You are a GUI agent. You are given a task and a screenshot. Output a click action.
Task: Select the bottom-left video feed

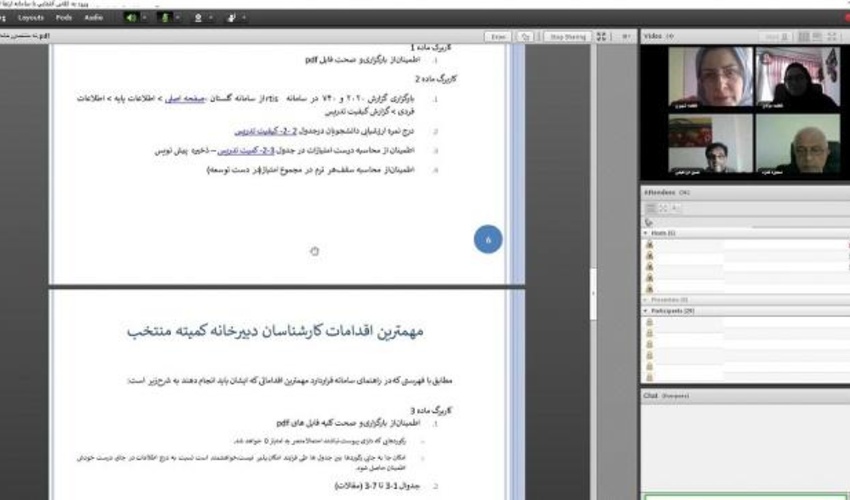click(x=711, y=144)
